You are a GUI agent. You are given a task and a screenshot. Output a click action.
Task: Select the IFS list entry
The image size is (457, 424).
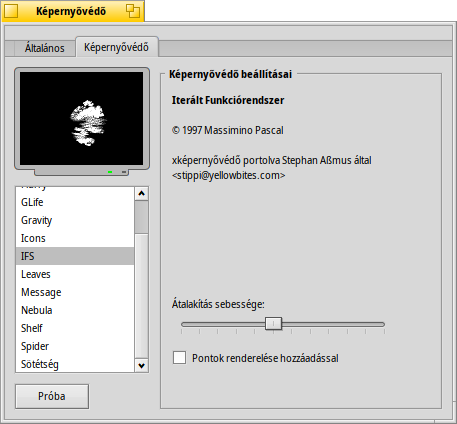pos(75,256)
